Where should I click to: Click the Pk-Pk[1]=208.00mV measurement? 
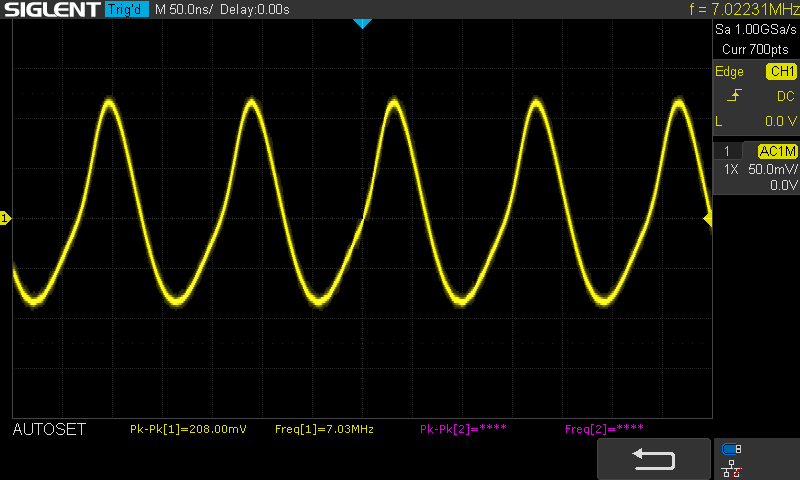[188, 429]
